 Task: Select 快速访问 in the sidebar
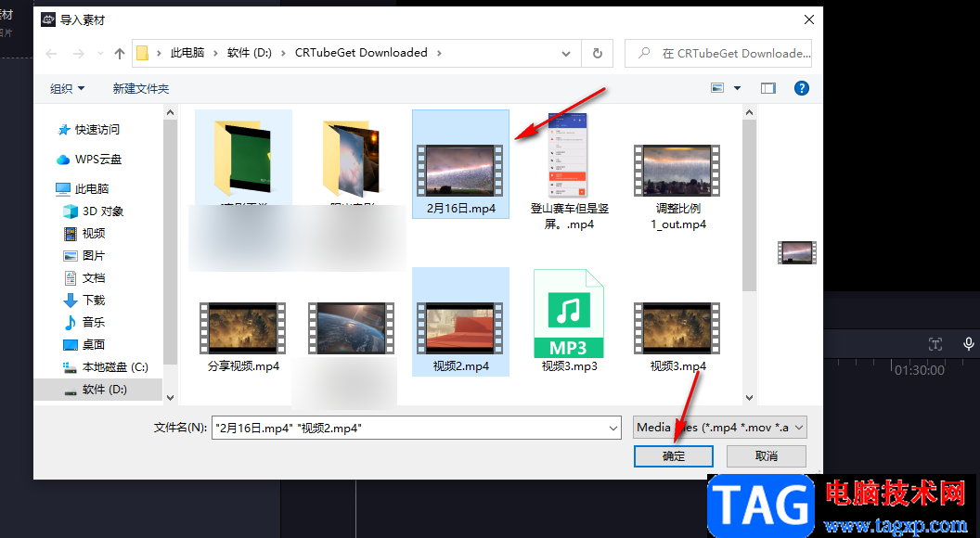[x=89, y=129]
